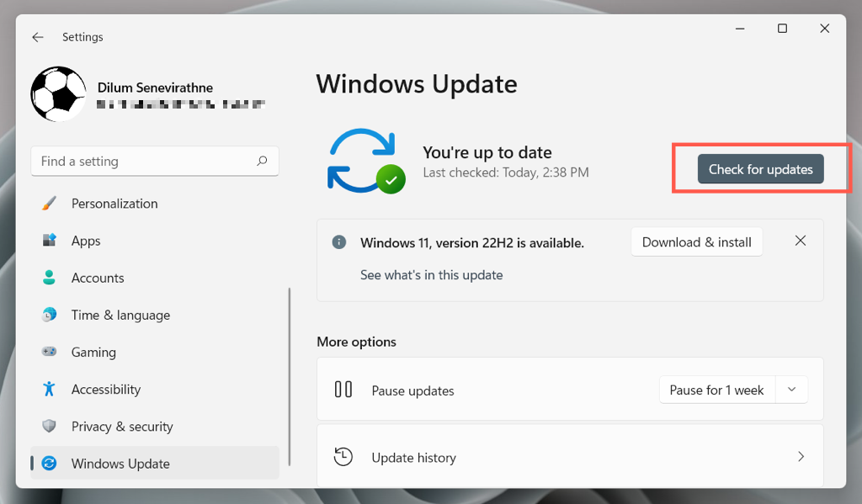Viewport: 862px width, 504px height.
Task: Click the Privacy & security shield icon
Action: (50, 427)
